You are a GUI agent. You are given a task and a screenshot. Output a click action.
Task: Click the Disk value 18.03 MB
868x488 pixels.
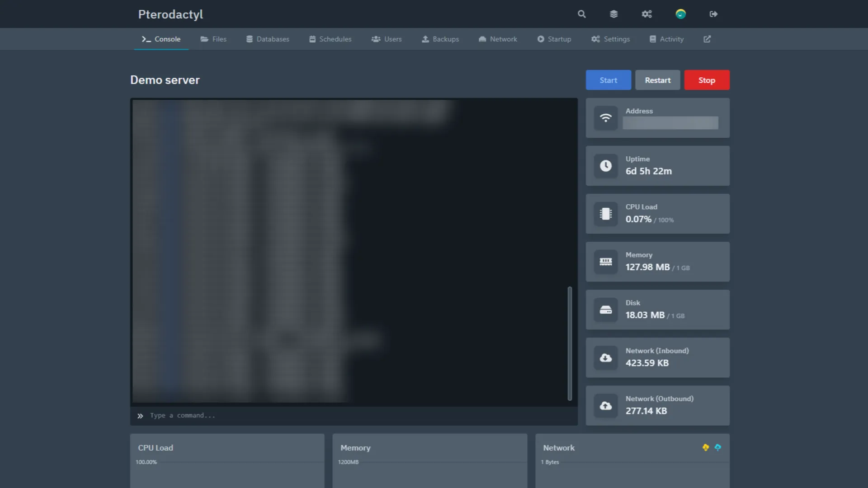coord(645,315)
